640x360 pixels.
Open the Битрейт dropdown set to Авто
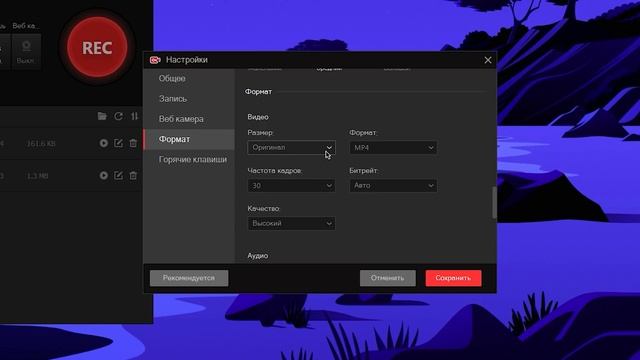(393, 185)
